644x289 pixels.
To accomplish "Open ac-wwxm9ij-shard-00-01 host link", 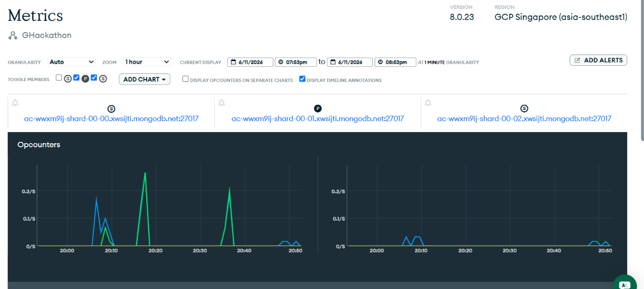I will tap(318, 119).
